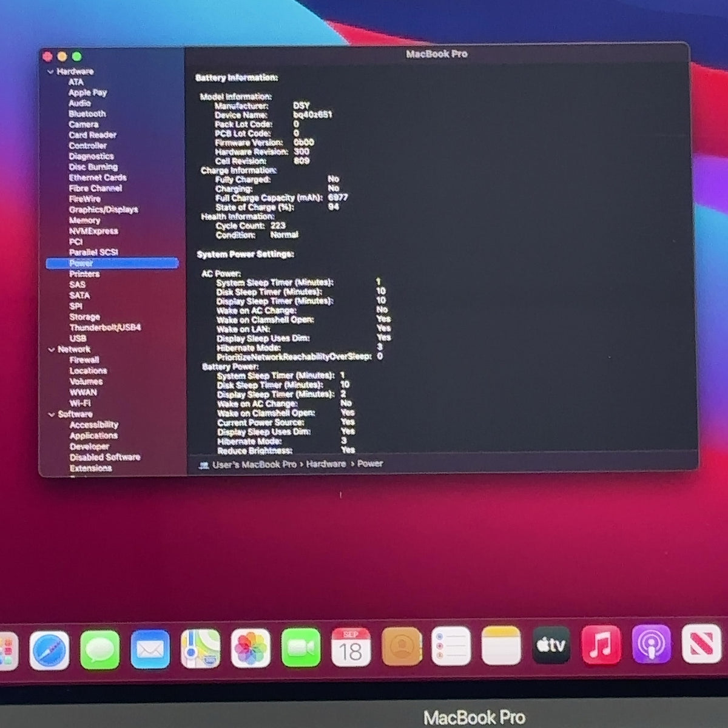Select USB in sidebar

[x=78, y=339]
